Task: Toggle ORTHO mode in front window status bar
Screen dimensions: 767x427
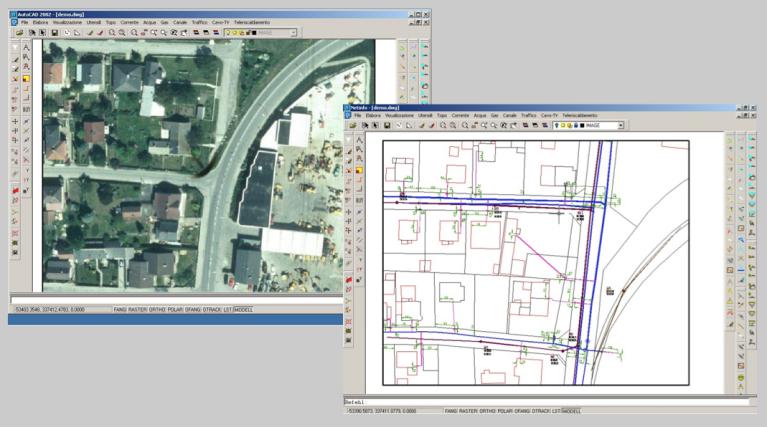Action: (489, 411)
